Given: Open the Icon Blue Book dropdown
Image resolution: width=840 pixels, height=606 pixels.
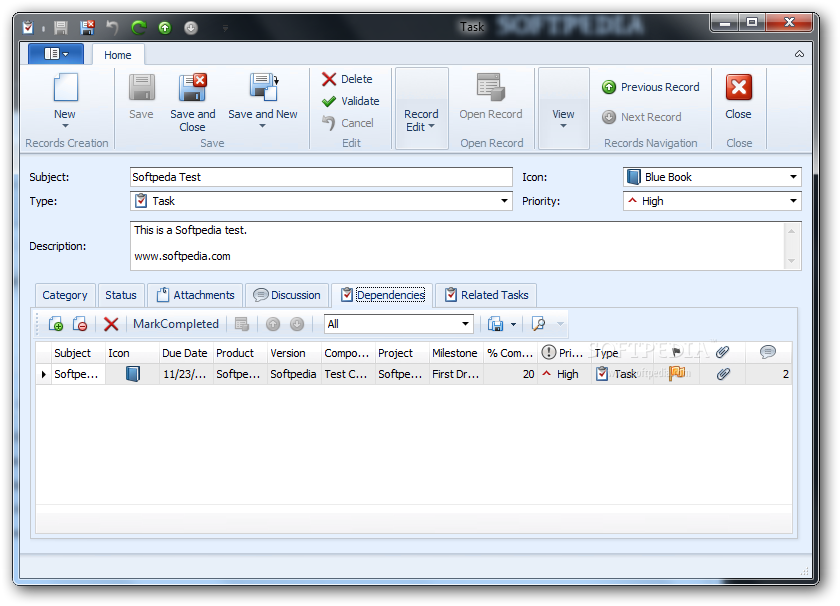Looking at the screenshot, I should tap(793, 177).
